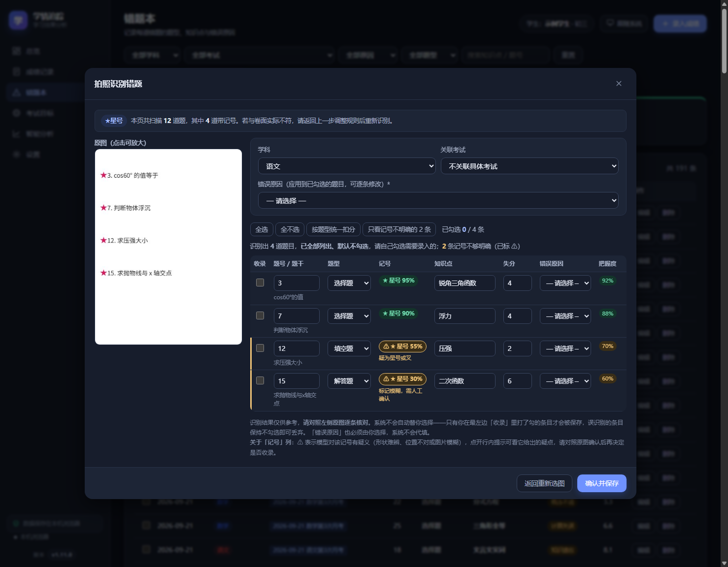
Task: Open the 关联考试 dropdown
Action: 529,166
